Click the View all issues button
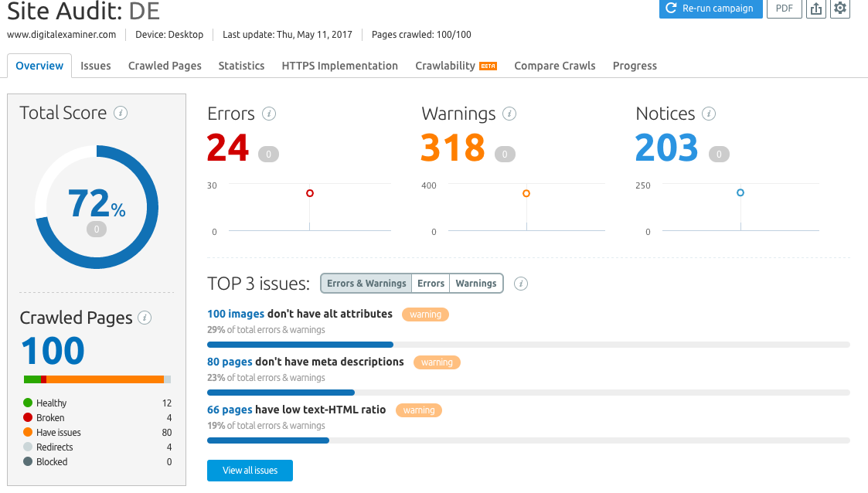Screen dimensions: 868x493 click(250, 470)
